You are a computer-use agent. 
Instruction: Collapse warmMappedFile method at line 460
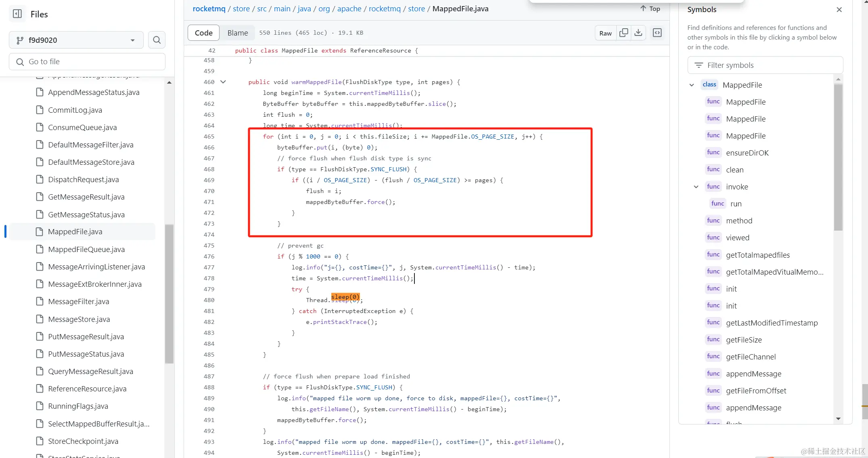point(223,82)
